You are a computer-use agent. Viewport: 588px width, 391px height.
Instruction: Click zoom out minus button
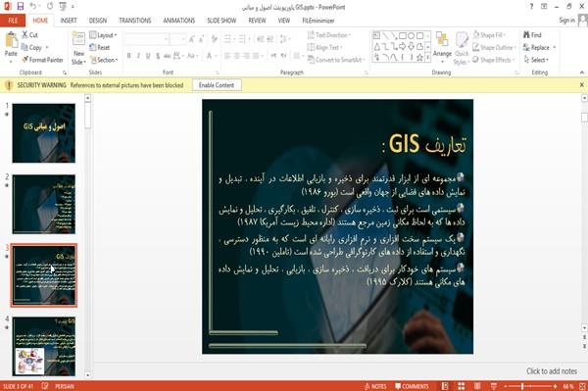tap(506, 386)
